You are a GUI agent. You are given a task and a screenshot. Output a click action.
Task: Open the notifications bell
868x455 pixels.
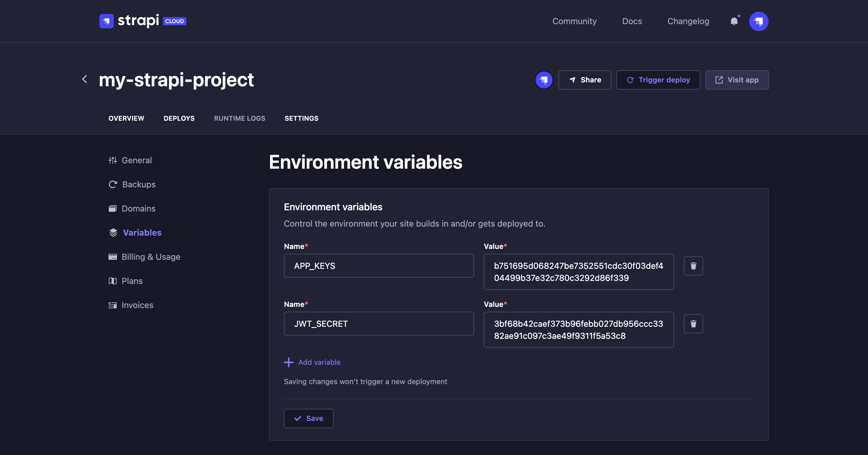(734, 21)
